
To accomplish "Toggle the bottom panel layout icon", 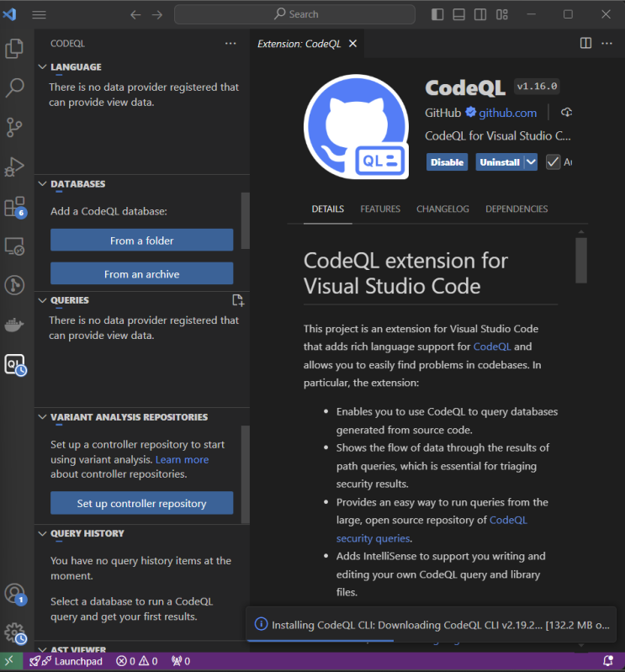I will (x=458, y=14).
